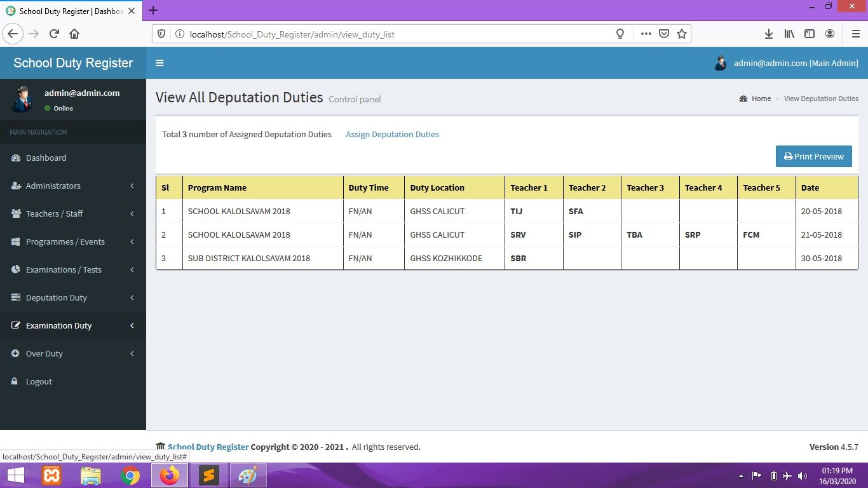Viewport: 868px width, 488px height.
Task: Click the Logout lock icon
Action: pyautogui.click(x=15, y=382)
